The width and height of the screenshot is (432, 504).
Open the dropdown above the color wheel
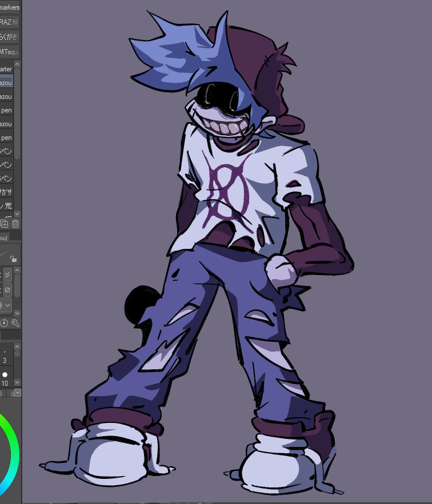18,393
